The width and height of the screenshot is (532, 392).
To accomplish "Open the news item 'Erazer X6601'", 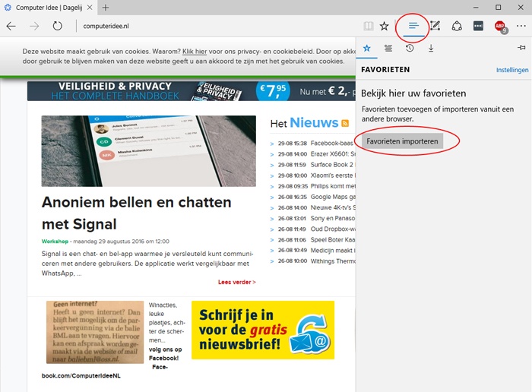I will (333, 154).
